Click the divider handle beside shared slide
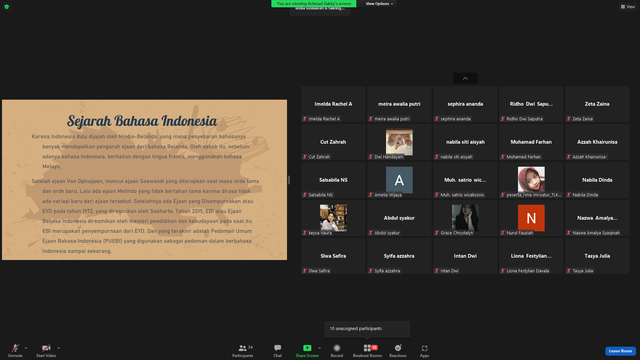The height and width of the screenshot is (360, 640). tap(289, 180)
